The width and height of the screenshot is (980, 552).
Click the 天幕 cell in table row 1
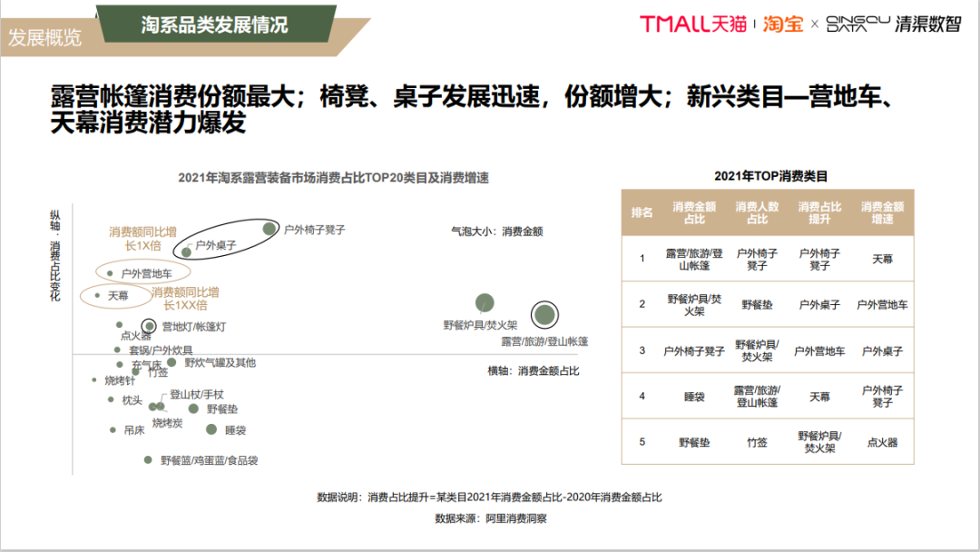click(x=885, y=260)
